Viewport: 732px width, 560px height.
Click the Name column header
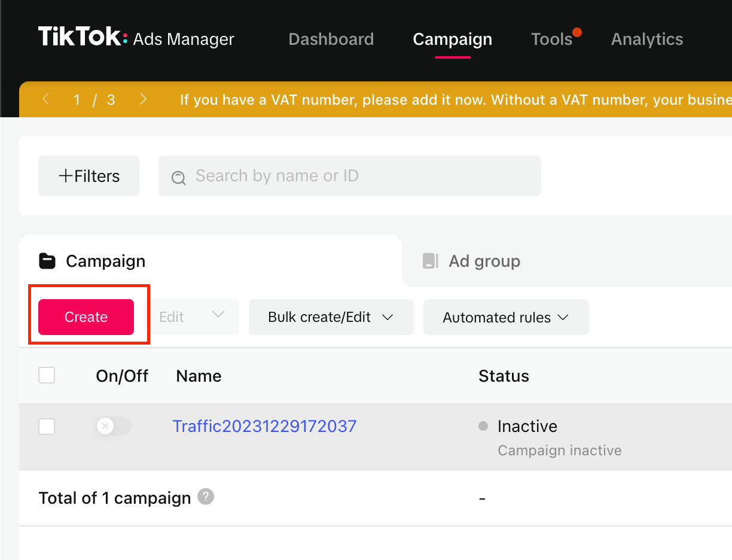pos(199,376)
